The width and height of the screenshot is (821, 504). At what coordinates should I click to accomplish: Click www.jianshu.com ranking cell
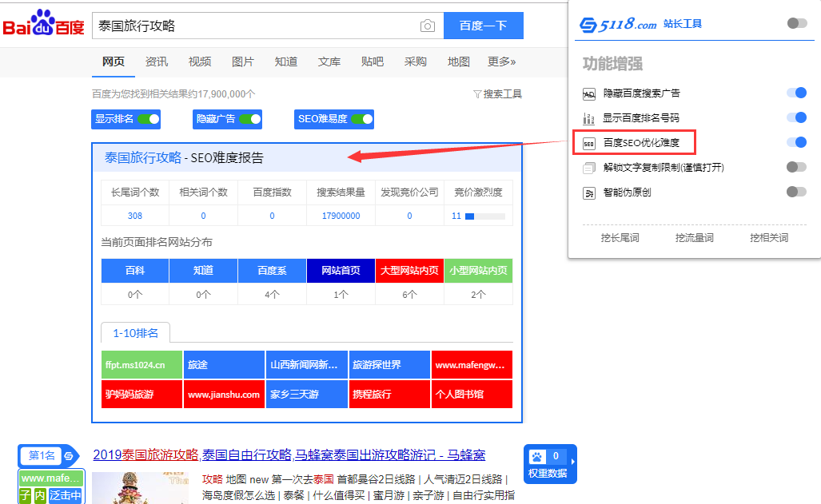[224, 394]
